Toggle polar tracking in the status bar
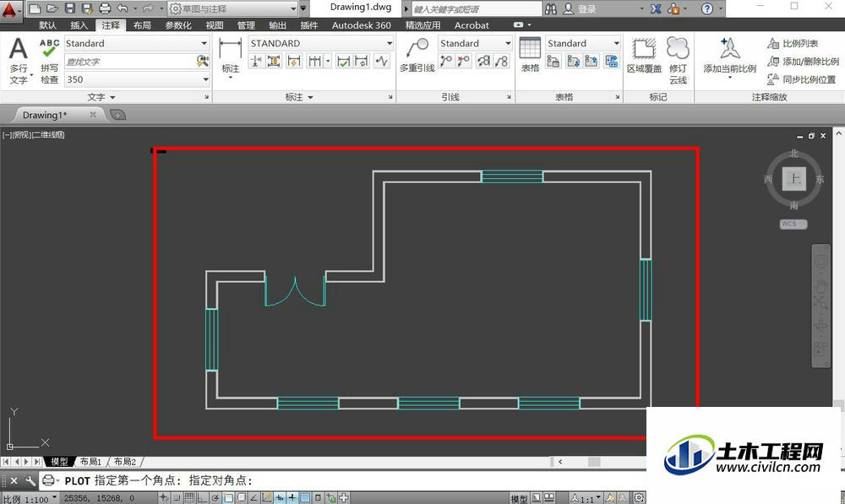This screenshot has width=845, height=504. pos(215,498)
